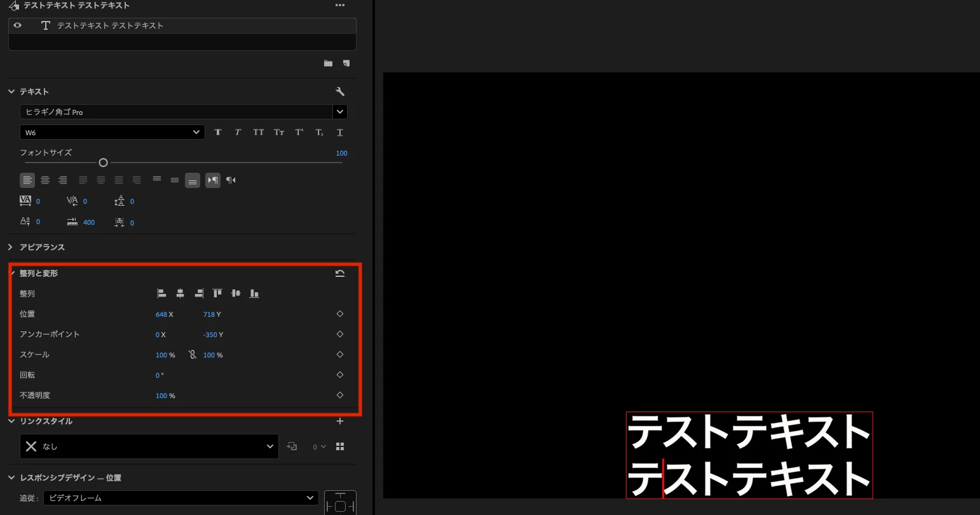Toggle 位置 keyframe diamond
The height and width of the screenshot is (515, 980).
[x=340, y=314]
